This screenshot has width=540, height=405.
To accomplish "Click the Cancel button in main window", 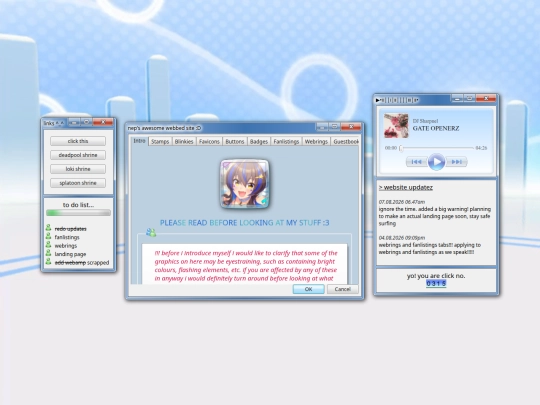I will 343,289.
